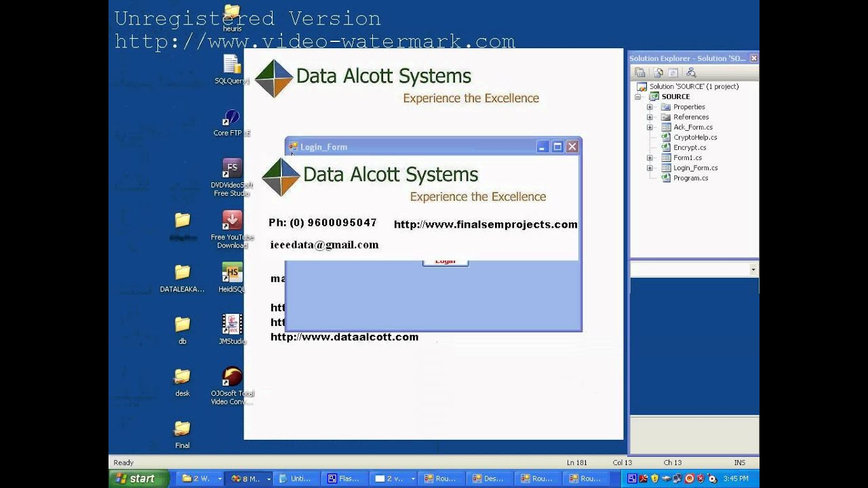Click the Col 13 status indicator
This screenshot has height=488, width=868.
pyautogui.click(x=622, y=463)
